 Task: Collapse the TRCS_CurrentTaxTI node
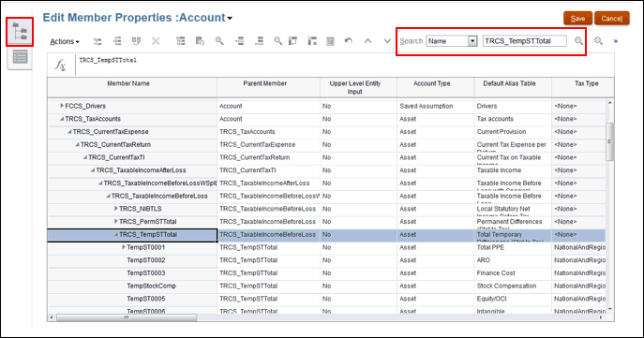pos(85,157)
